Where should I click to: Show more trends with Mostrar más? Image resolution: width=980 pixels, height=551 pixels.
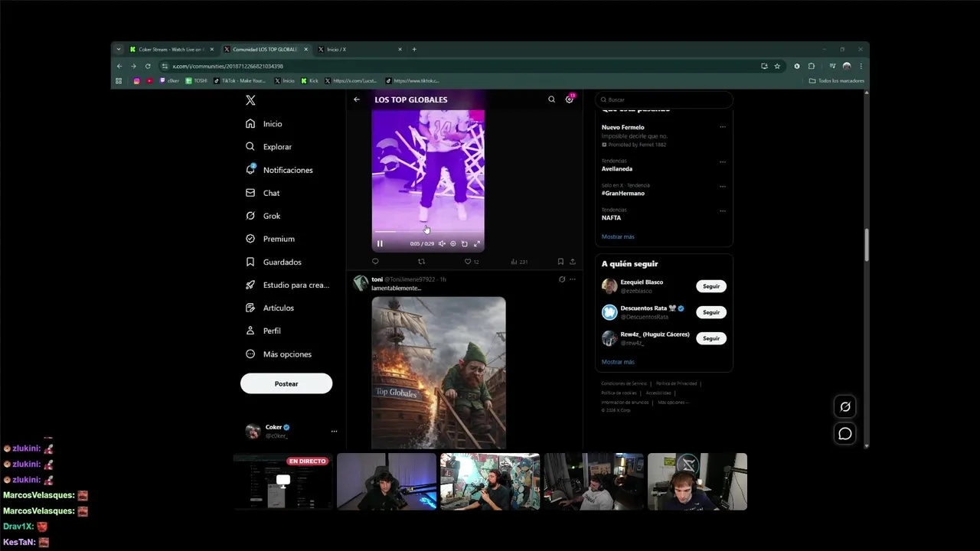[x=618, y=236]
